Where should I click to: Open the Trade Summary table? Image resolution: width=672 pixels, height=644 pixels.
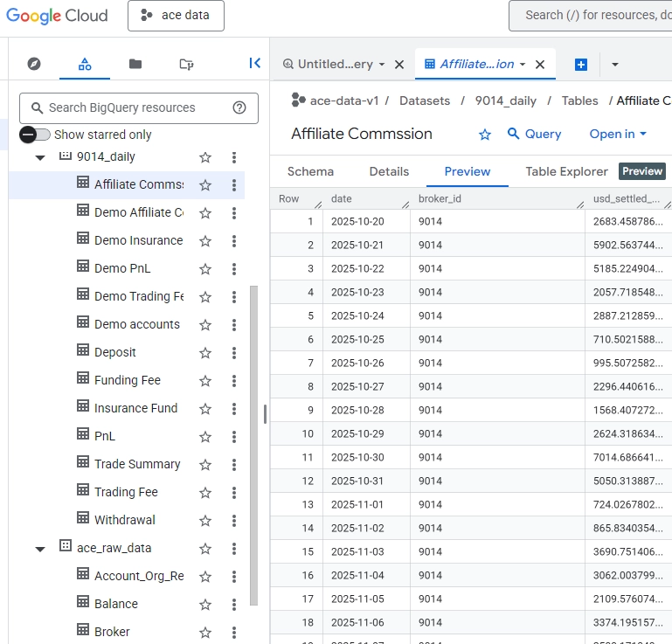137,464
